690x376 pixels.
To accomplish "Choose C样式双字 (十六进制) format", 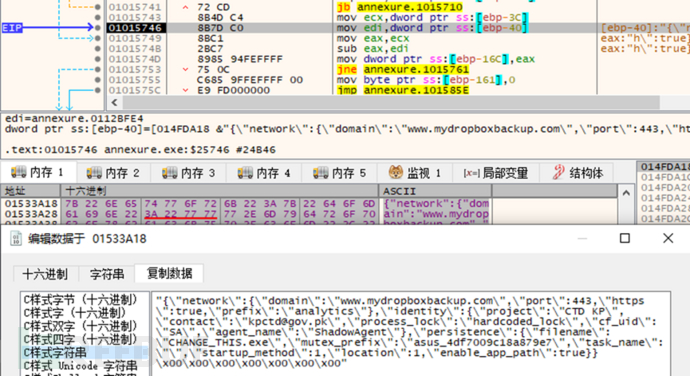I will point(81,326).
